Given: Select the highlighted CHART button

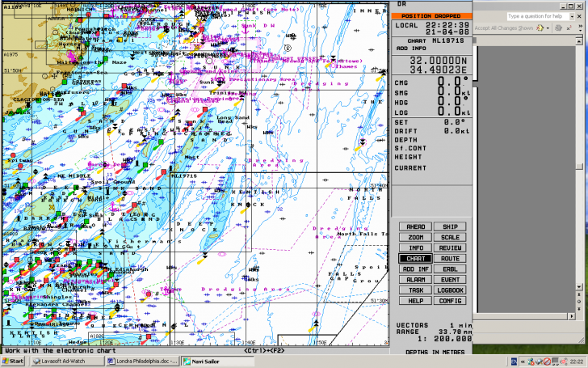Looking at the screenshot, I should (x=415, y=258).
